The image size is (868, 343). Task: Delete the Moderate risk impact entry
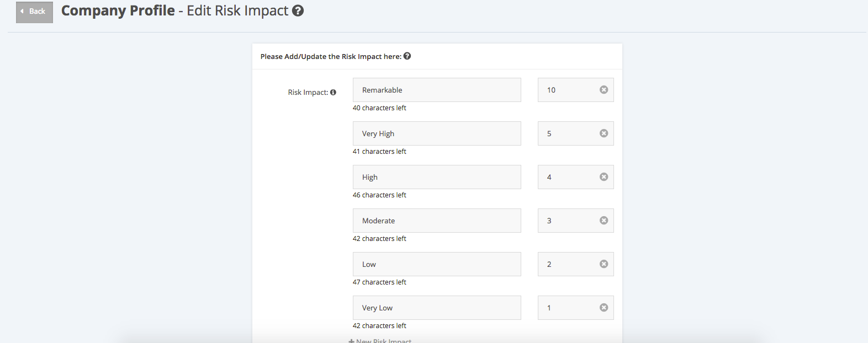point(604,221)
